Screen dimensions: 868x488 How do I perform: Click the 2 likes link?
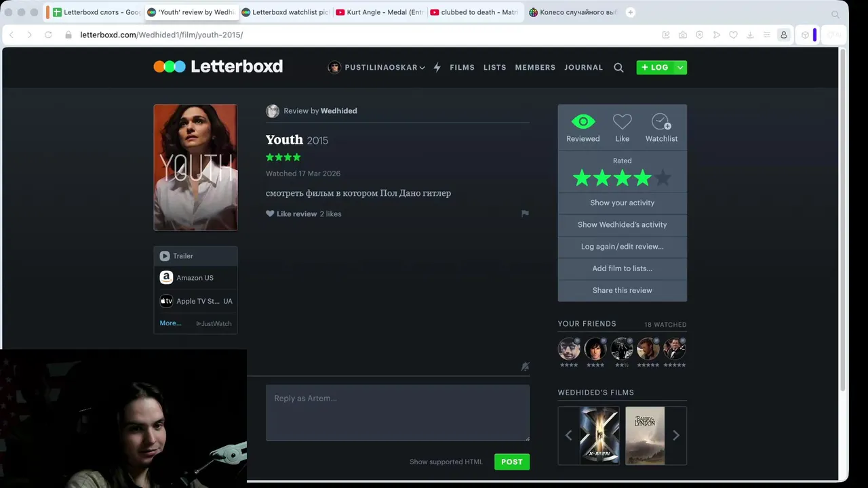point(330,213)
